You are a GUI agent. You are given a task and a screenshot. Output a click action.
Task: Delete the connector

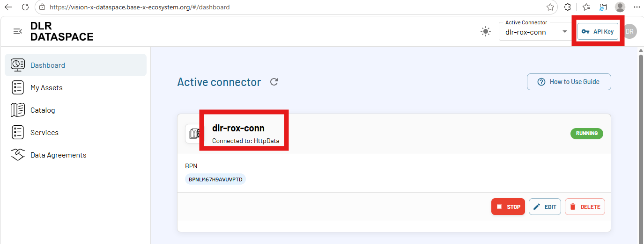[585, 207]
